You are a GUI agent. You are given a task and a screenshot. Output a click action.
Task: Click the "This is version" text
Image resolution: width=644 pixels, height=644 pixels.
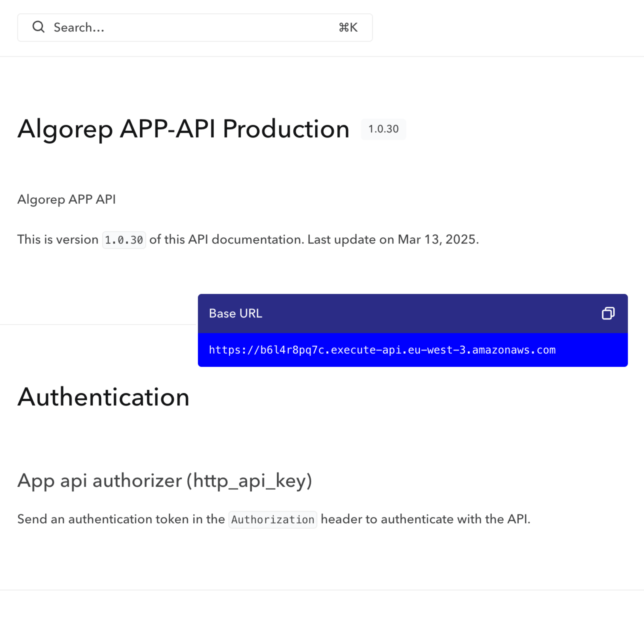pos(58,239)
